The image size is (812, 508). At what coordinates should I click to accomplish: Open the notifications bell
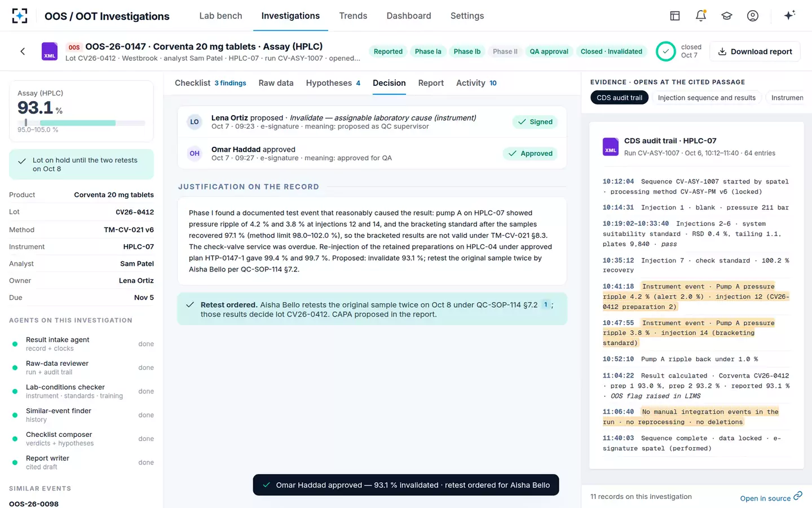(x=701, y=16)
